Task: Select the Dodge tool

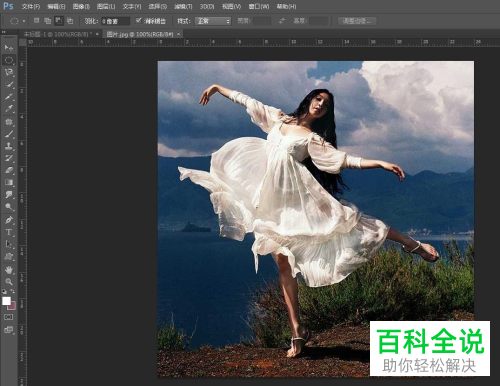Action: (x=9, y=207)
